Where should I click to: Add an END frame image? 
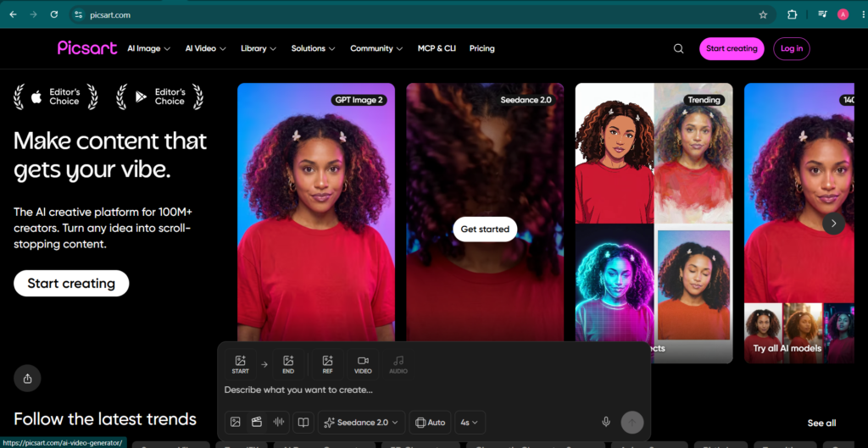click(x=288, y=364)
